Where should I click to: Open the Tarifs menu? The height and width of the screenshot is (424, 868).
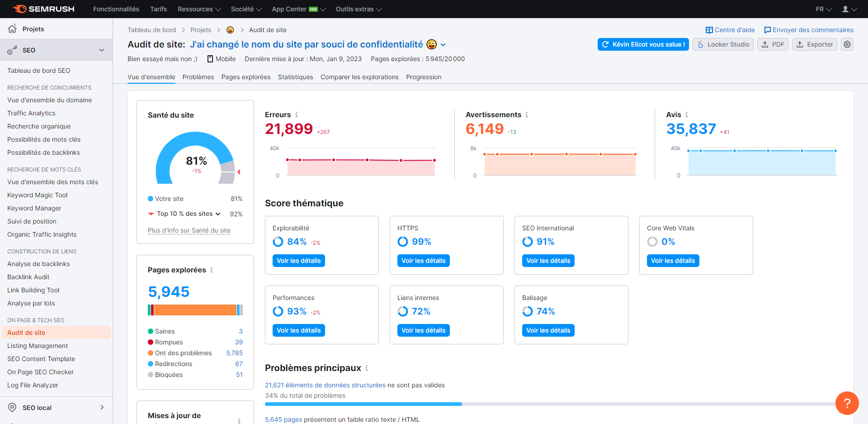[158, 9]
